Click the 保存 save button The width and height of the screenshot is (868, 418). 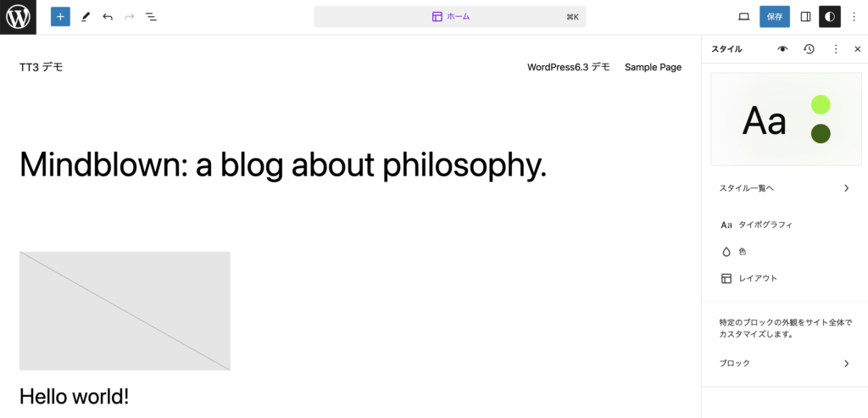[775, 17]
